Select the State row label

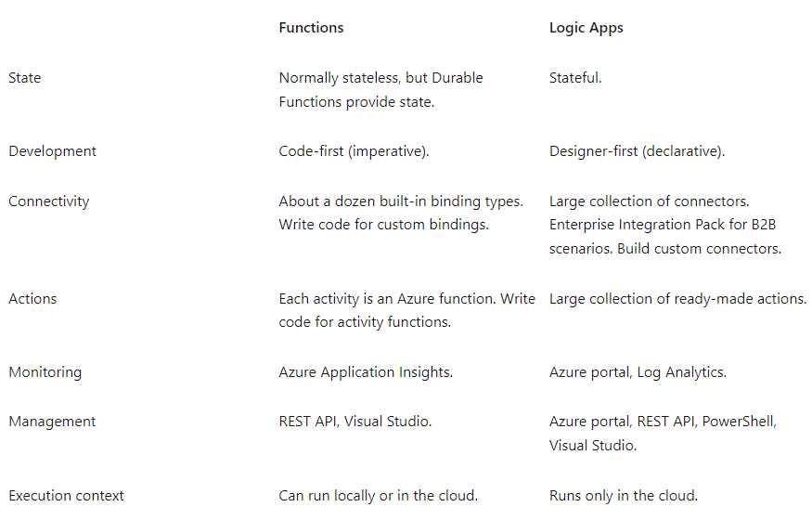[x=25, y=78]
